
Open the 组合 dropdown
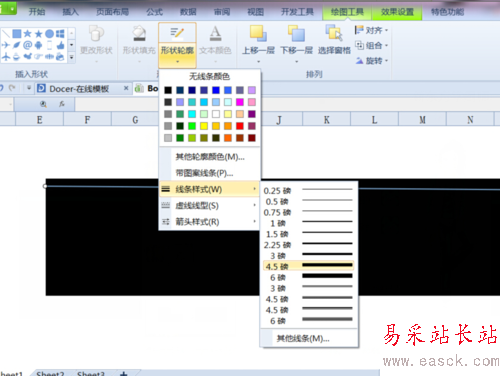371,45
